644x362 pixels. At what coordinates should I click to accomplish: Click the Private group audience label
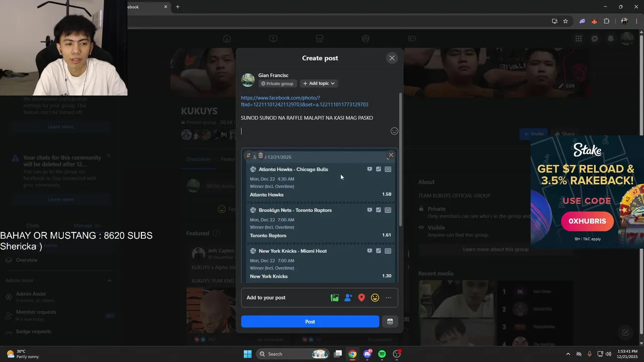point(277,83)
